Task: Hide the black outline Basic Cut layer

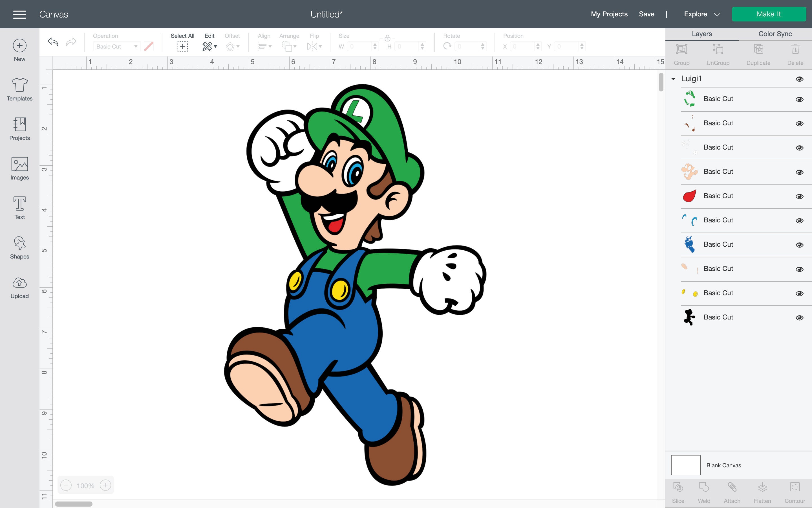Action: (x=800, y=317)
